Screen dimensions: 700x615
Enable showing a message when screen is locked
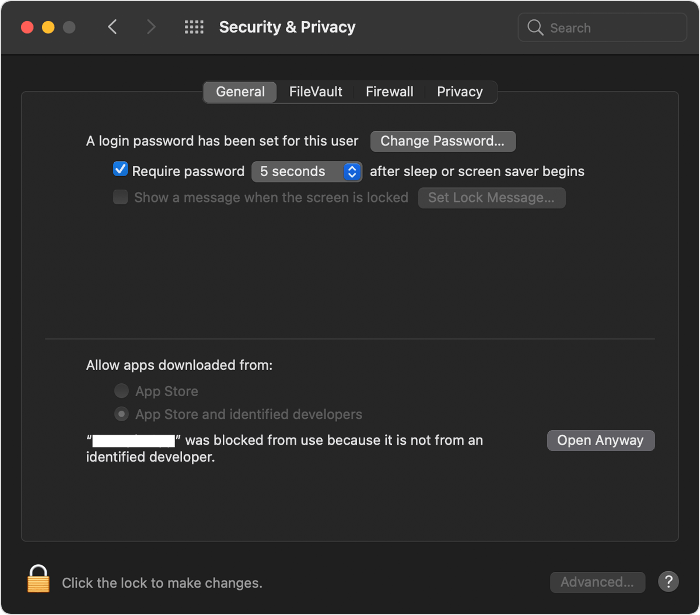(120, 197)
